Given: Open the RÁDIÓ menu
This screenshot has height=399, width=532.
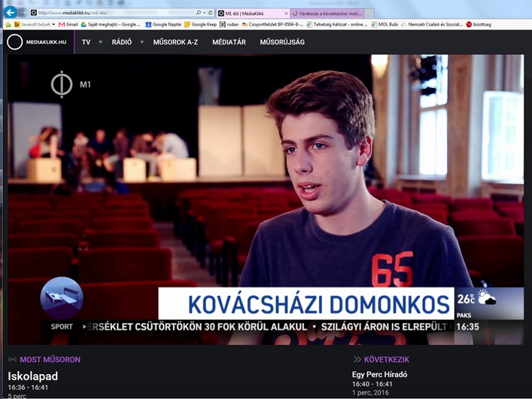Looking at the screenshot, I should coord(122,42).
